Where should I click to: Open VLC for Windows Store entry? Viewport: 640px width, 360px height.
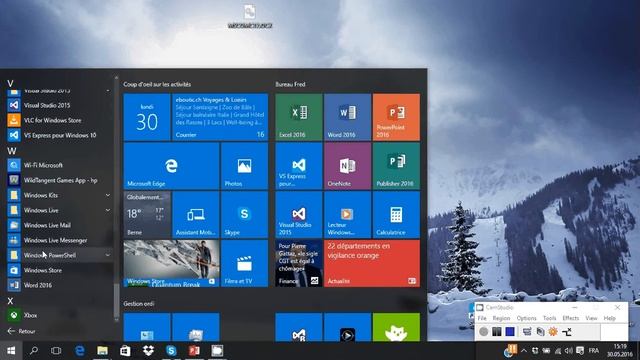tap(59, 120)
